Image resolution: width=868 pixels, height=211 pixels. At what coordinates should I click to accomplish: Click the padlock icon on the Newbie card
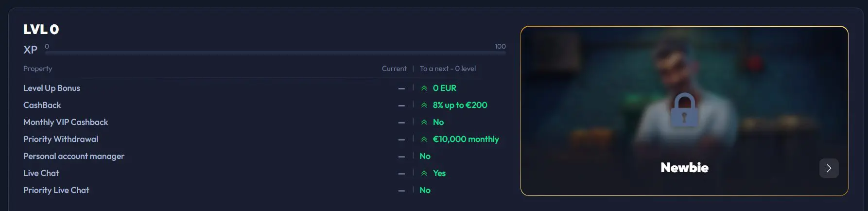[x=684, y=109]
